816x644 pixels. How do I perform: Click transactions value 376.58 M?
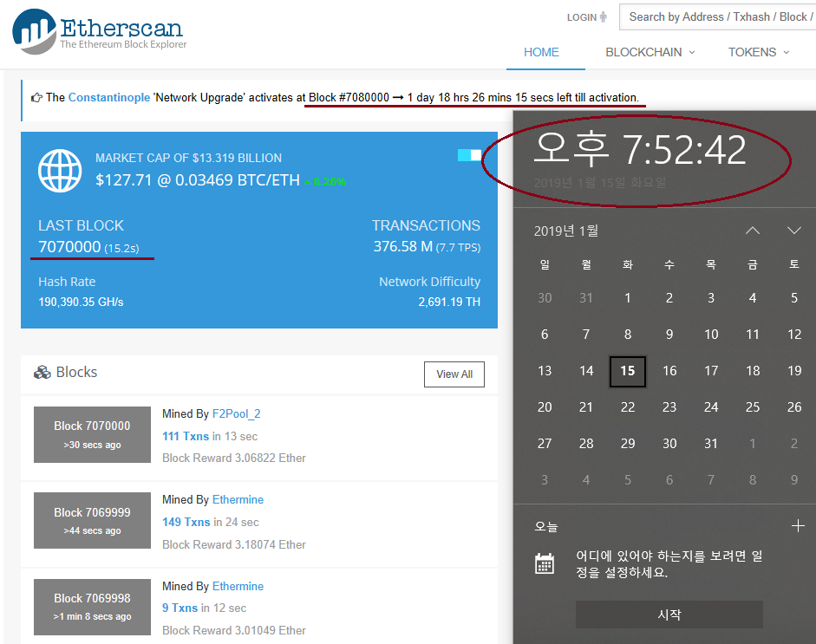click(x=402, y=246)
